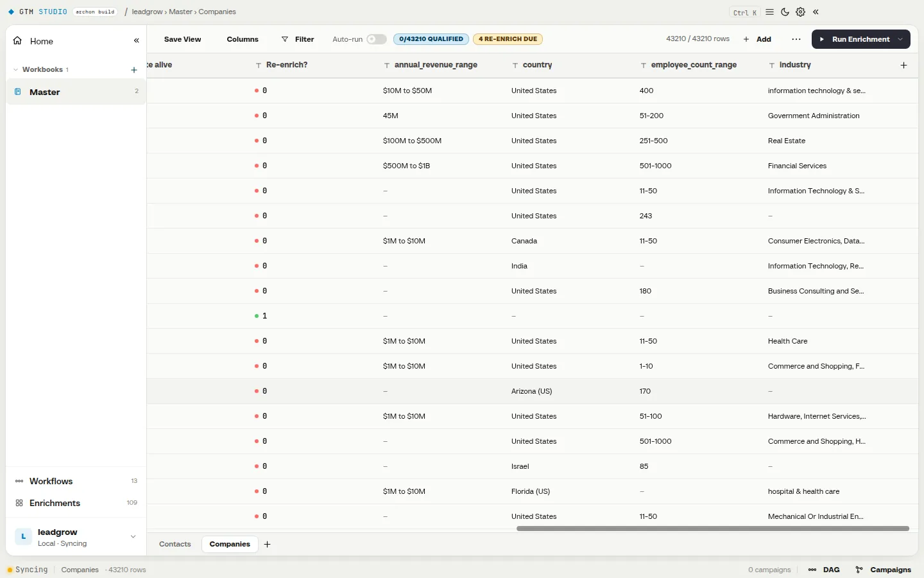The image size is (924, 578).
Task: Click the 0 campaigns status text
Action: tap(769, 570)
